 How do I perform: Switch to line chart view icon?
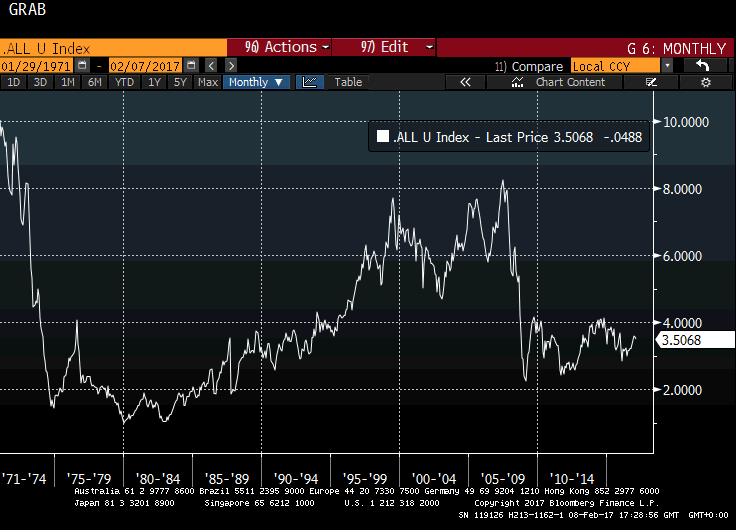tap(310, 82)
